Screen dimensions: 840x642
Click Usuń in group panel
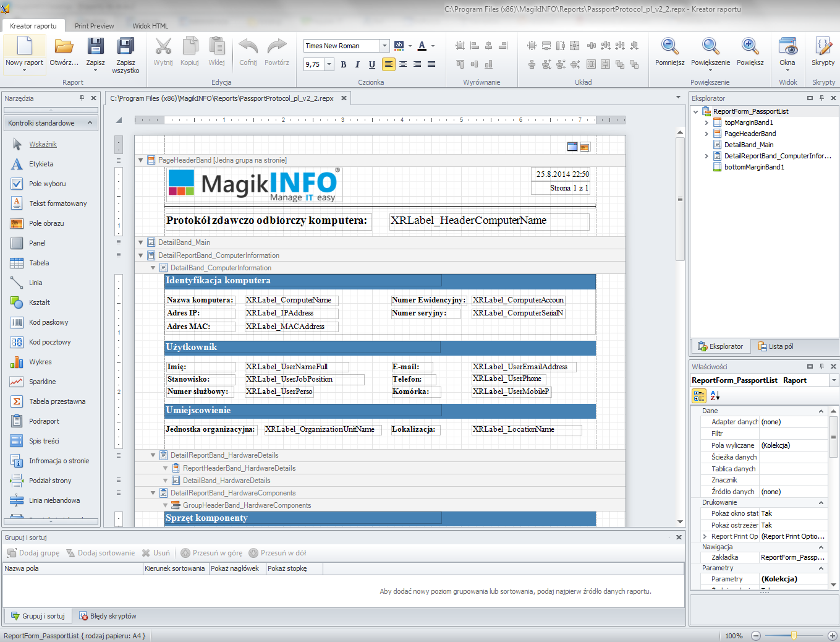(x=156, y=553)
